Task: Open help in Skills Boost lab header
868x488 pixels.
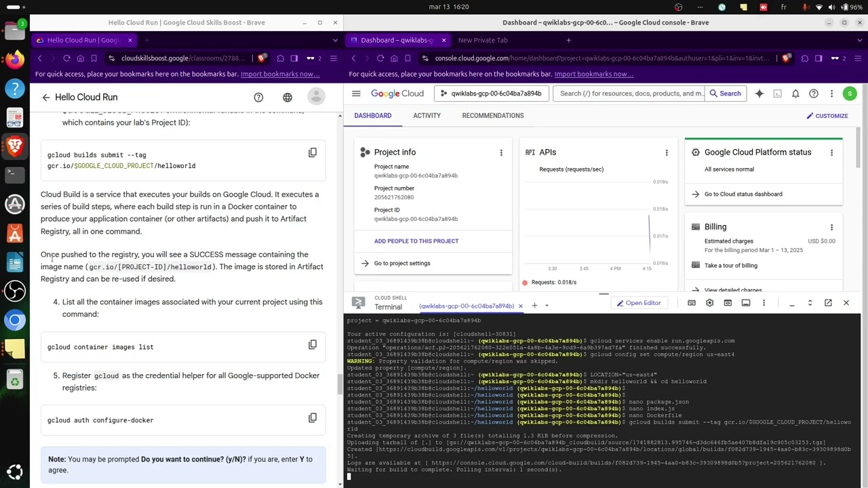Action: coord(258,98)
